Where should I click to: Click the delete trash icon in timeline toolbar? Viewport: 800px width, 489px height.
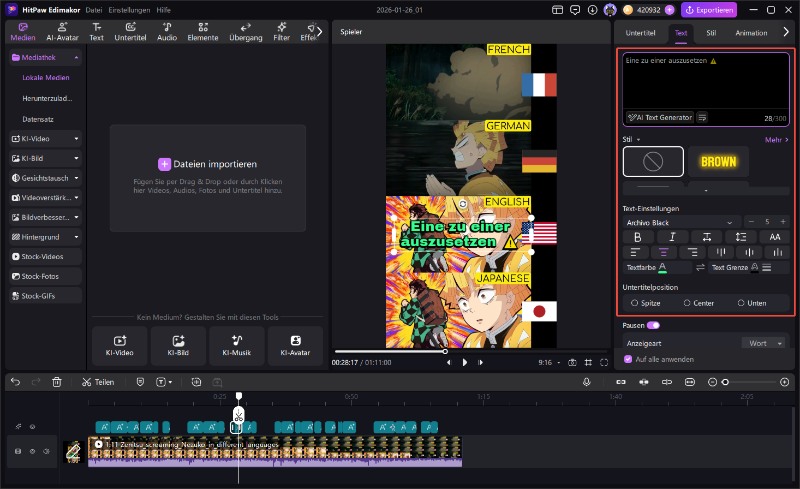click(57, 382)
